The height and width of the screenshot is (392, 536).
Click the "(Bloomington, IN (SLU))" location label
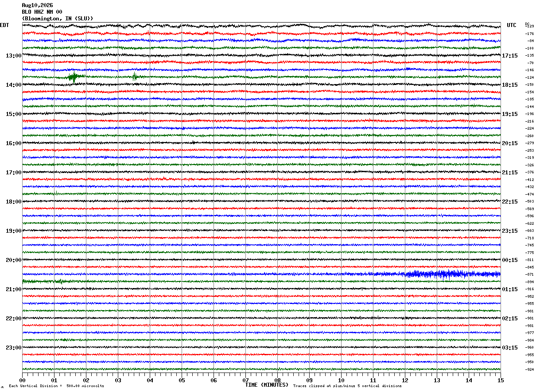point(58,19)
